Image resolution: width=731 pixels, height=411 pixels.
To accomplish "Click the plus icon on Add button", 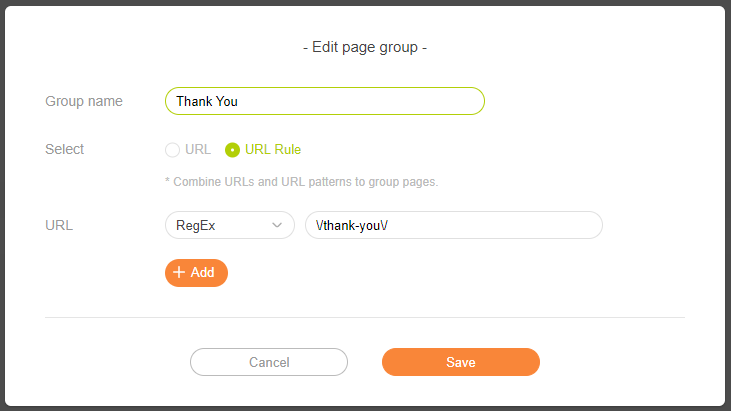I will [x=179, y=273].
